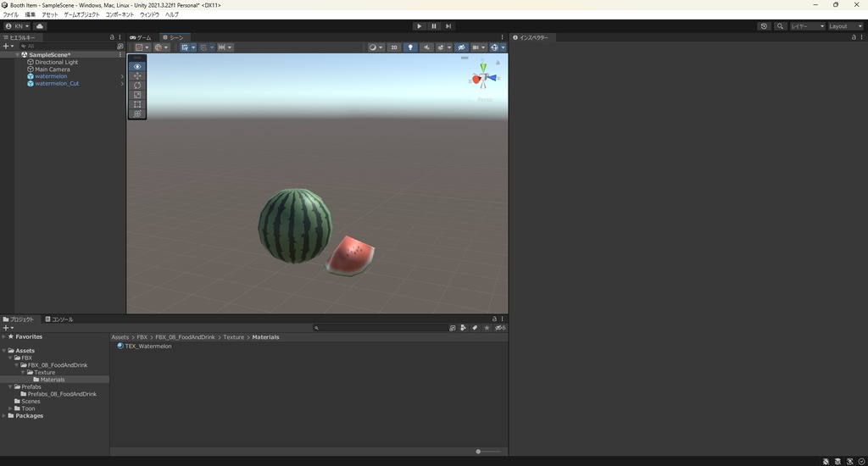Lock the Project panel

click(x=494, y=319)
